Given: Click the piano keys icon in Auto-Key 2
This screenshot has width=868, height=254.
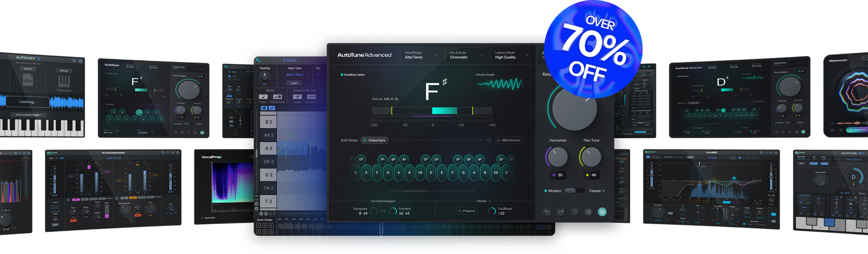Looking at the screenshot, I should point(64,81).
